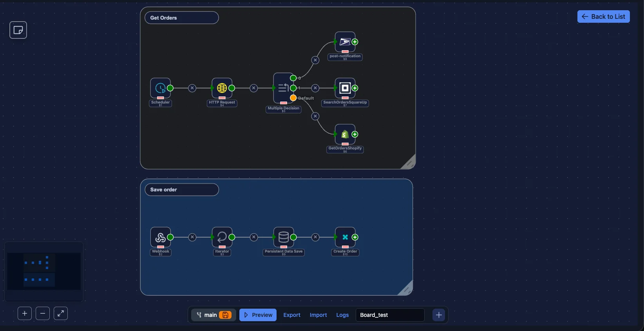The image size is (644, 331).
Task: Open the Import option
Action: point(318,315)
